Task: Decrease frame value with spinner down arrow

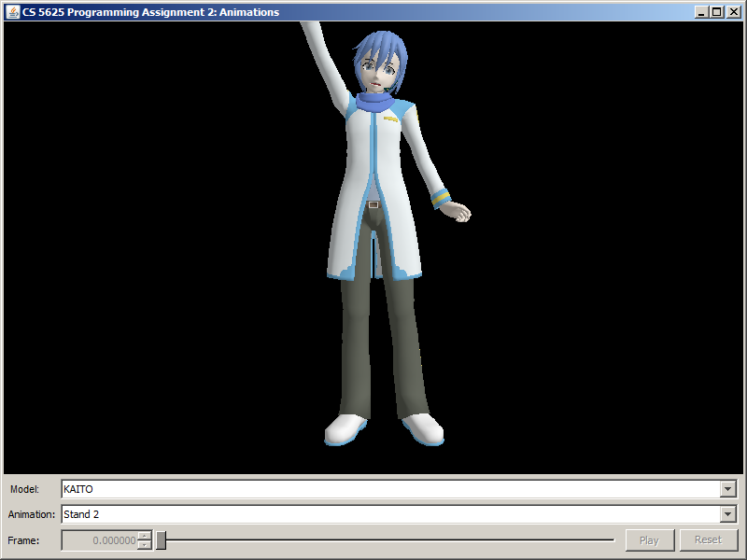Action: pos(144,544)
